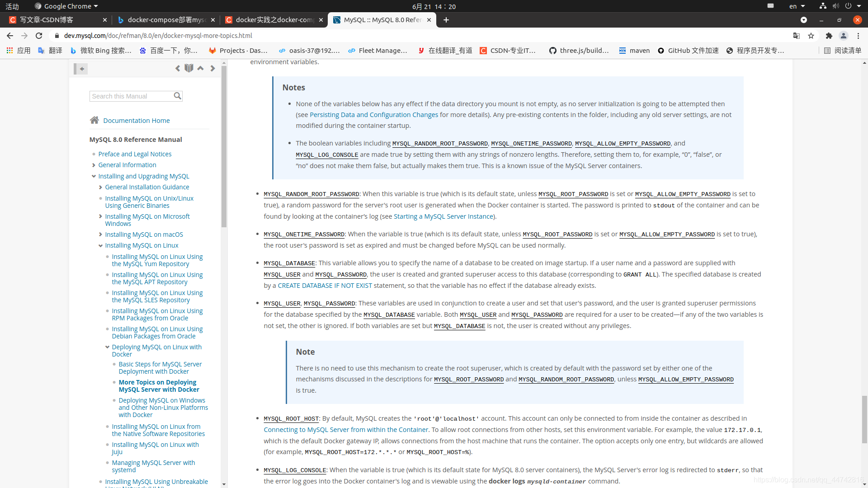The image size is (868, 488).
Task: Open the 活动 Activities overview
Action: (12, 6)
